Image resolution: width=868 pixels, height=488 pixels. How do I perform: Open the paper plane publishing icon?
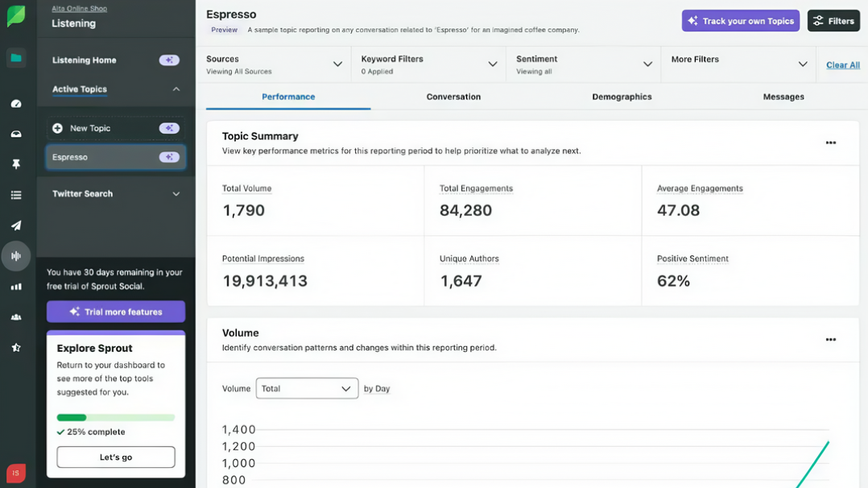tap(16, 226)
